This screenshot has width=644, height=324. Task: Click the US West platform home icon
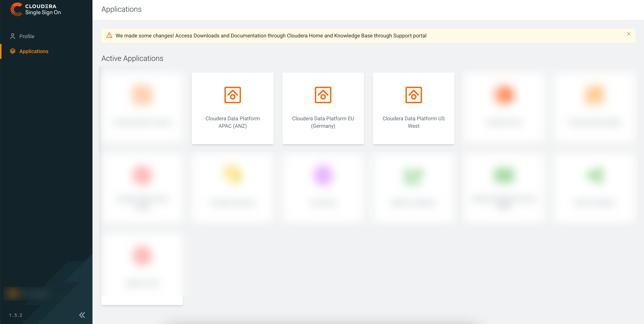413,95
